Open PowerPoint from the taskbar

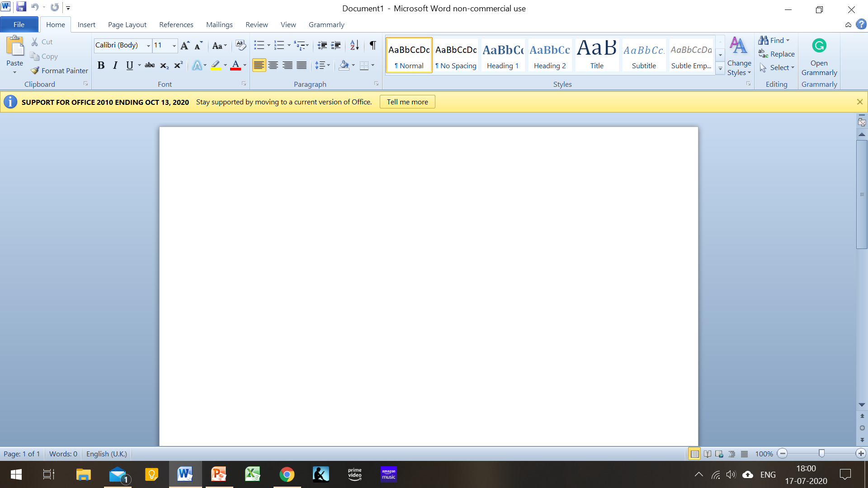pos(219,474)
